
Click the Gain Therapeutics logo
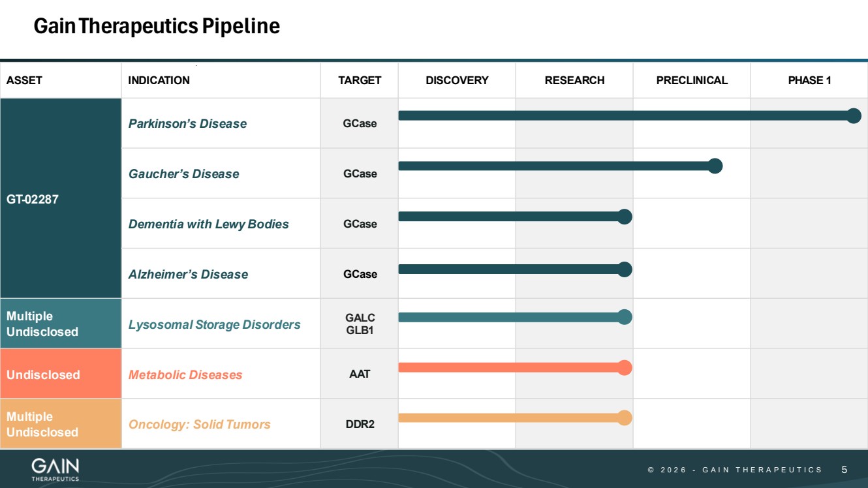pyautogui.click(x=55, y=469)
